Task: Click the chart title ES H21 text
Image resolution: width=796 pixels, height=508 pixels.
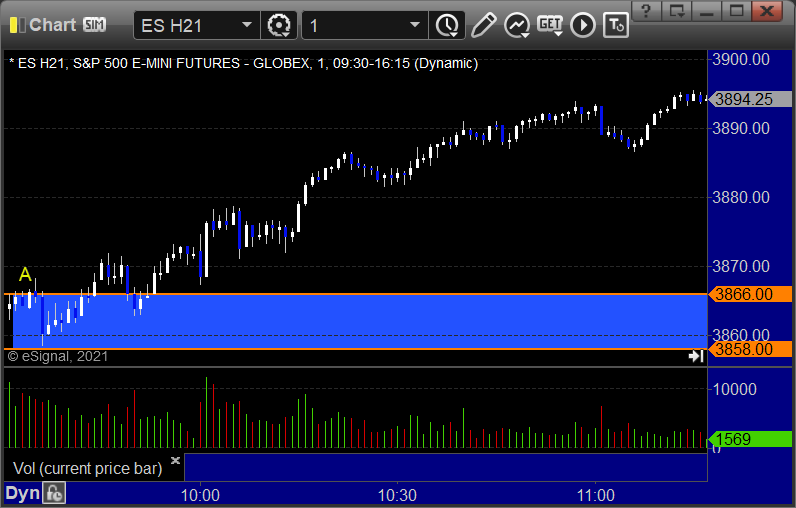Action: pos(244,63)
